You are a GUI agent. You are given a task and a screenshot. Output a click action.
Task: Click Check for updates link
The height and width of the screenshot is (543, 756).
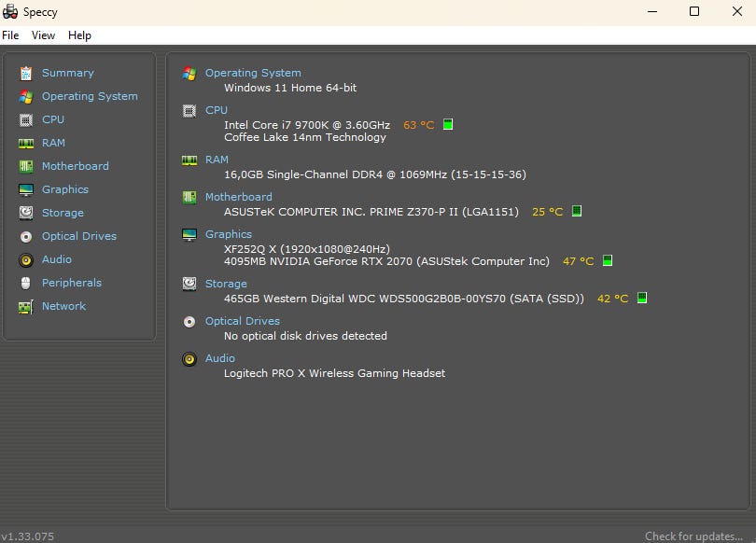point(693,536)
